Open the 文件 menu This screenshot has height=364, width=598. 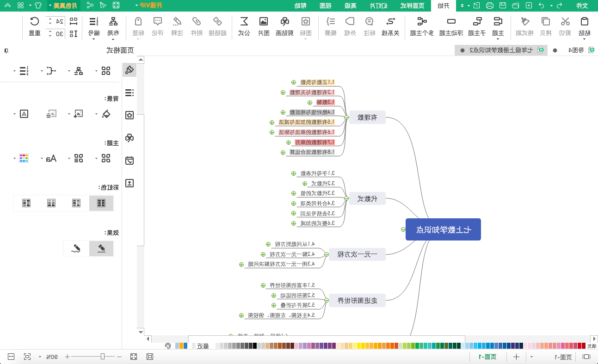(582, 6)
